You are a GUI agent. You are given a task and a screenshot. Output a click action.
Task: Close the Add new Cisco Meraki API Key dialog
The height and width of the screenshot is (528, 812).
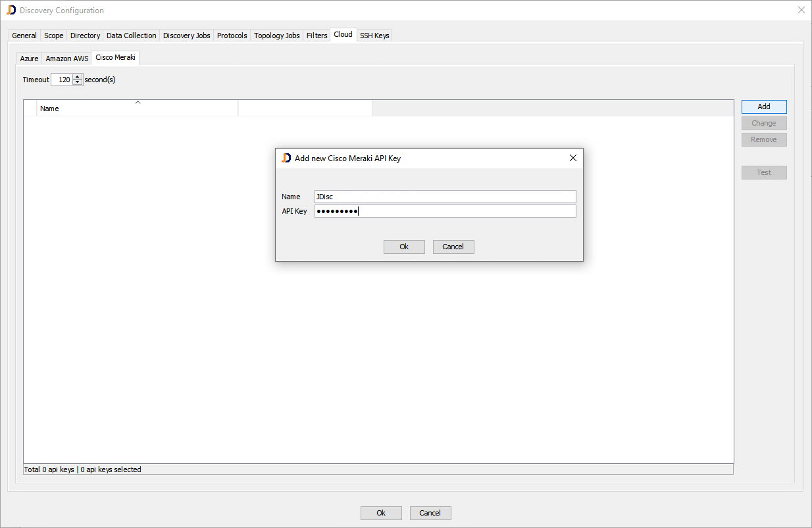click(x=572, y=158)
